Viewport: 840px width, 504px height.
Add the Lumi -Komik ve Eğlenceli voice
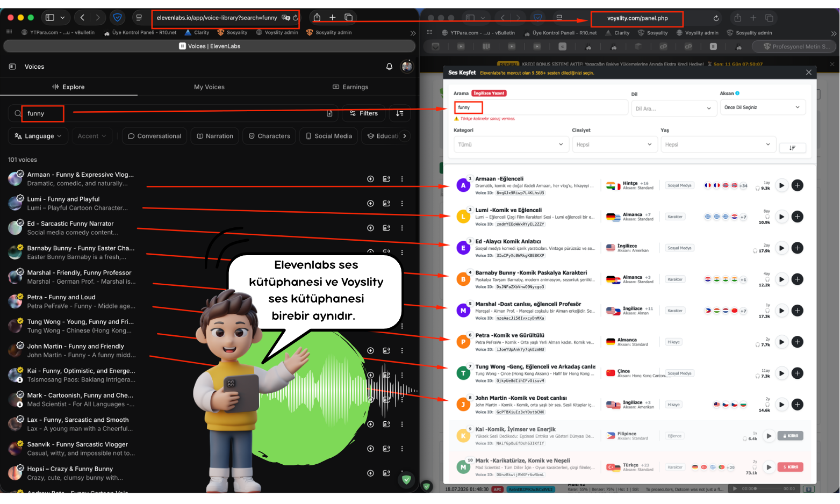[798, 217]
